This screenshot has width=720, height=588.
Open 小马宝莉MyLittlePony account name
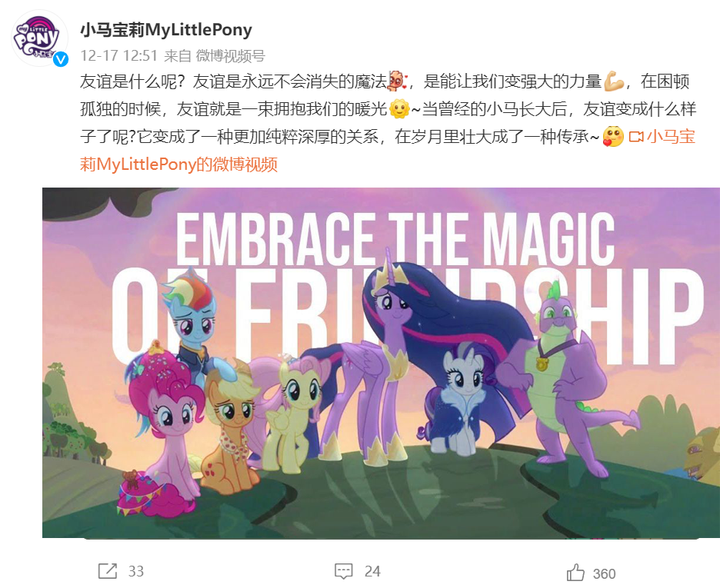pos(166,30)
